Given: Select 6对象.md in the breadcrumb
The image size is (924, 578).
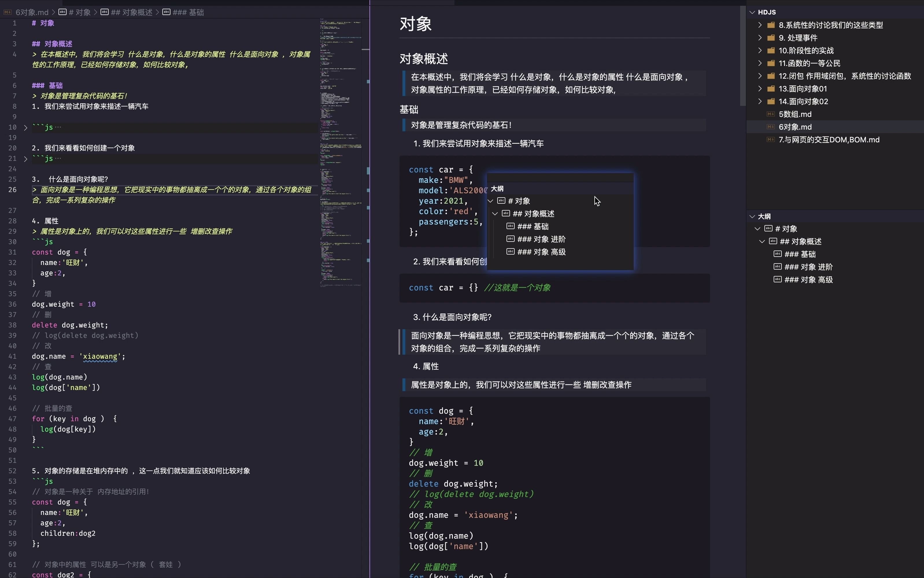Looking at the screenshot, I should (32, 13).
